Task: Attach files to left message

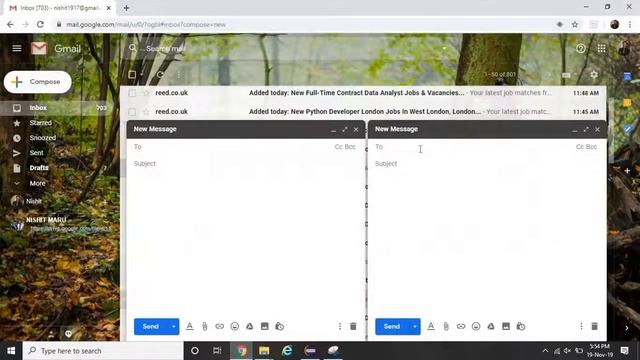Action: (x=205, y=327)
